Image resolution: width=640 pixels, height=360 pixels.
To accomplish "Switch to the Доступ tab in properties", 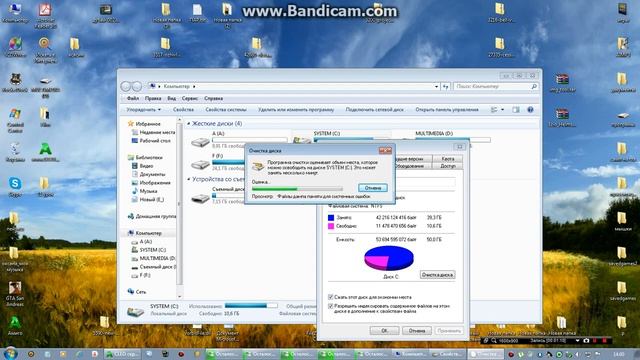I will point(448,166).
